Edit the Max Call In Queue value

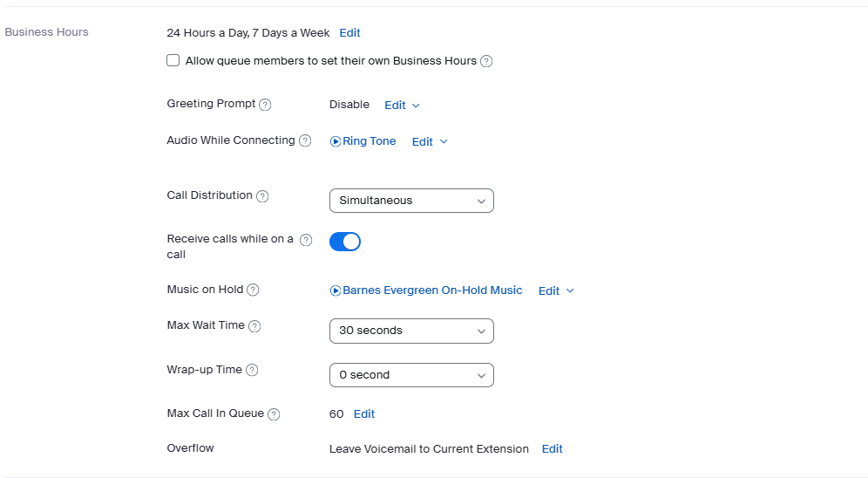[x=364, y=414]
